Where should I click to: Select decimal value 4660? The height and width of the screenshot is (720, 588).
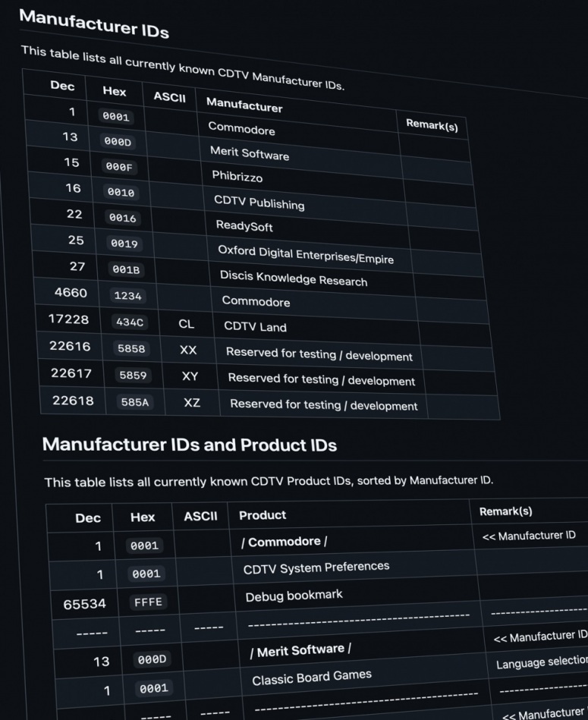(71, 293)
